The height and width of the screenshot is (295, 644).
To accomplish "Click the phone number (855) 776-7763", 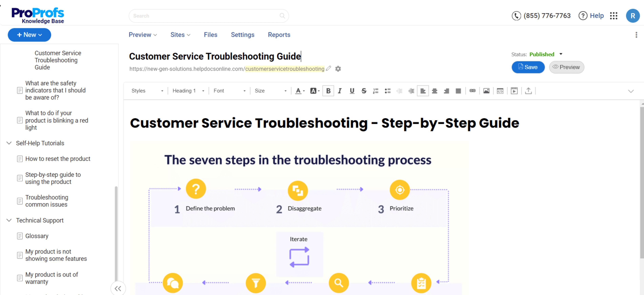I will [547, 16].
